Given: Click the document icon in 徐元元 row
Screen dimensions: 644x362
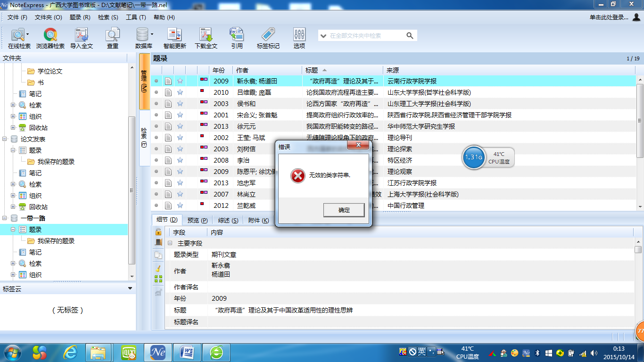Looking at the screenshot, I should click(x=168, y=126).
